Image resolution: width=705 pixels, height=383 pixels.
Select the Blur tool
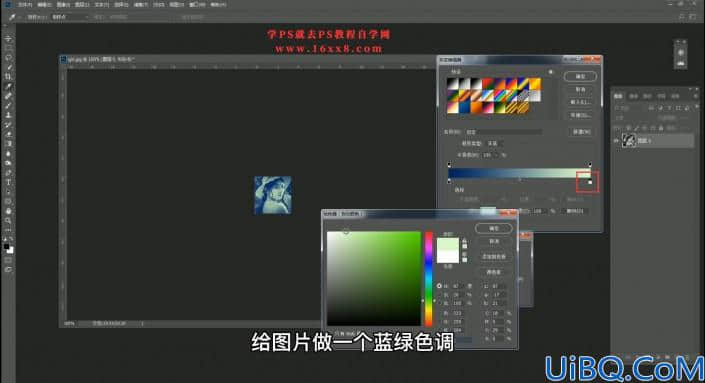point(8,153)
